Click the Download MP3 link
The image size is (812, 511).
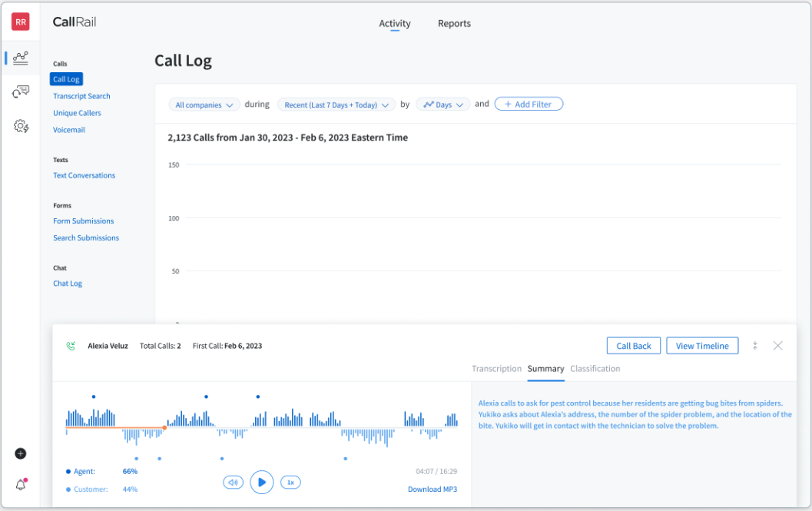(432, 489)
